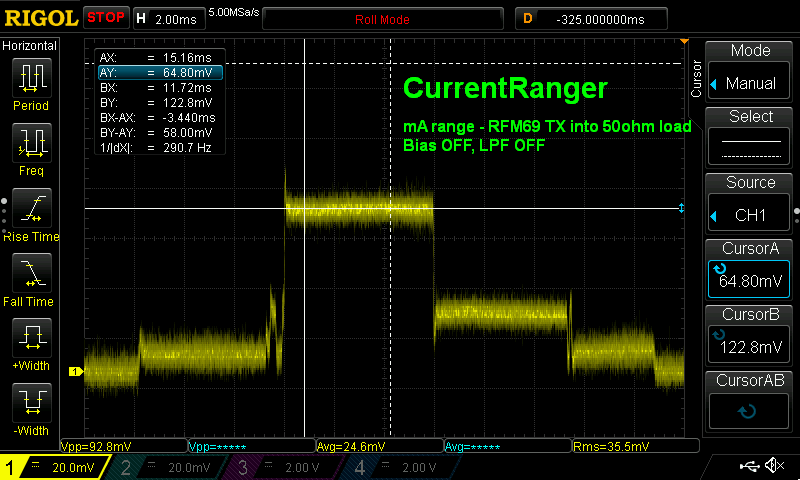This screenshot has height=480, width=800.
Task: Click the channel 1 ground level marker
Action: tap(75, 371)
